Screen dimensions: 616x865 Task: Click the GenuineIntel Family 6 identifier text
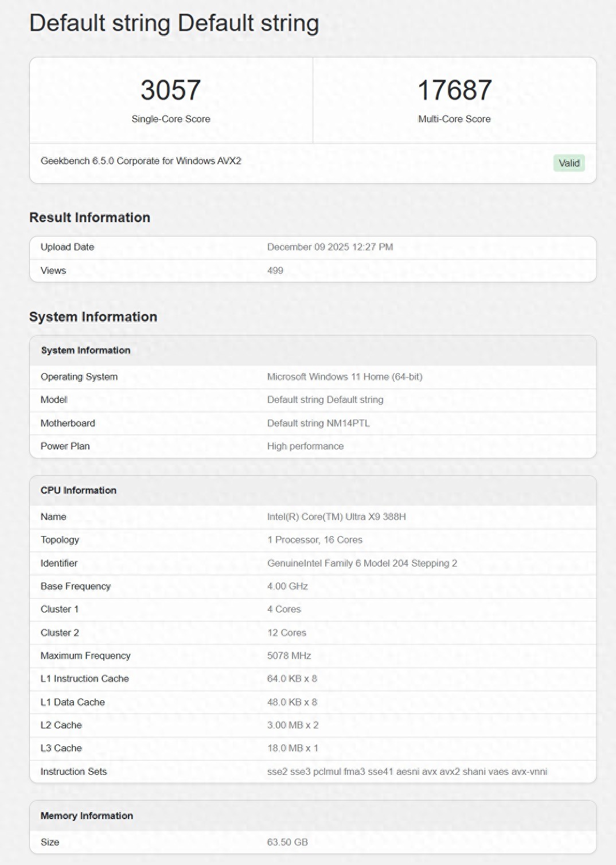pyautogui.click(x=362, y=563)
